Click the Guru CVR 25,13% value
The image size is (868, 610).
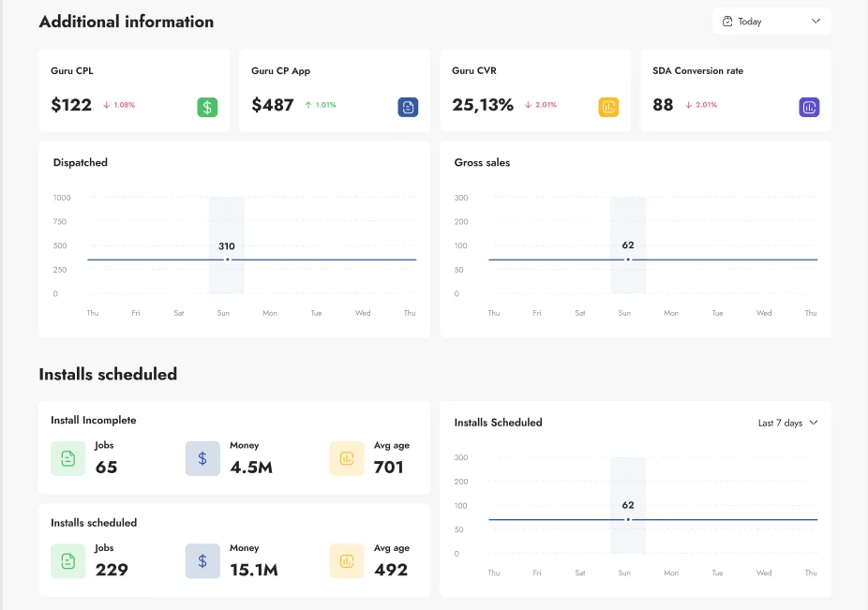click(x=483, y=105)
